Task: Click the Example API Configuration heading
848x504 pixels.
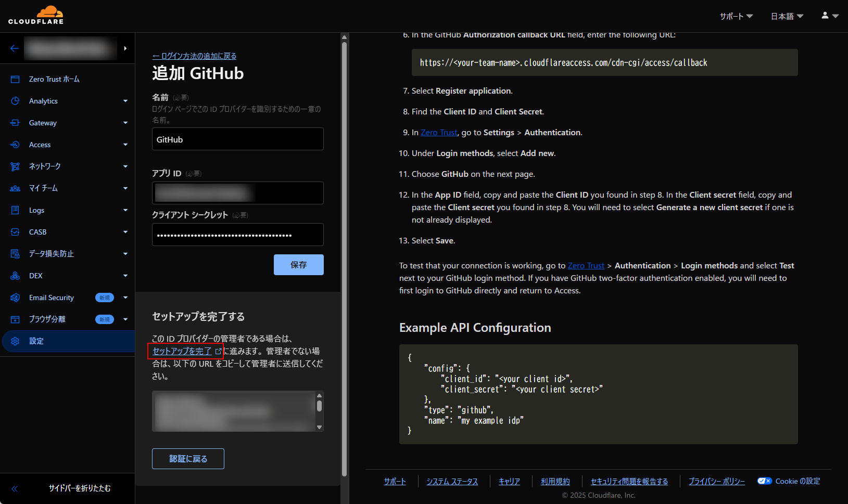Action: pos(475,328)
